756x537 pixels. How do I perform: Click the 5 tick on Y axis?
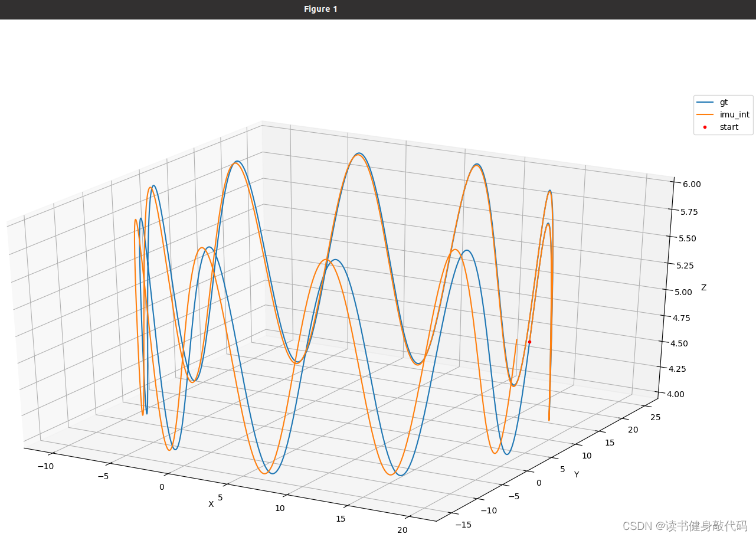tap(562, 470)
